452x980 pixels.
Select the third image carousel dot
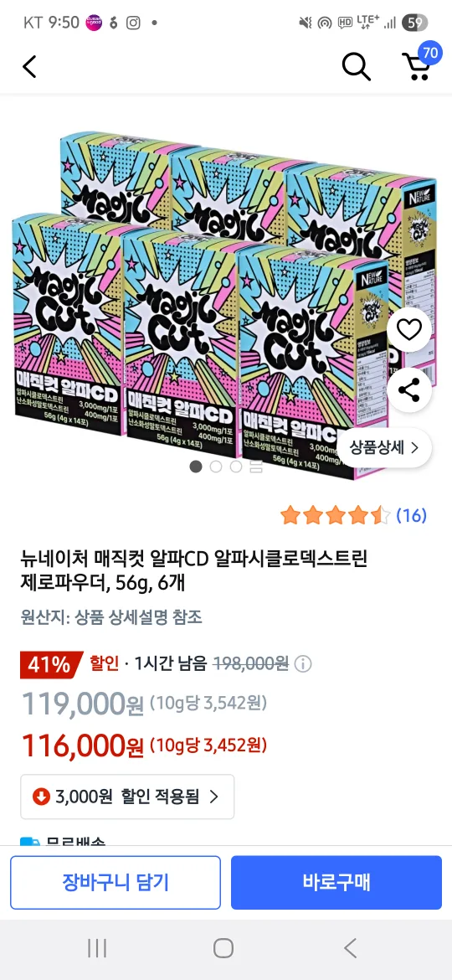click(236, 467)
